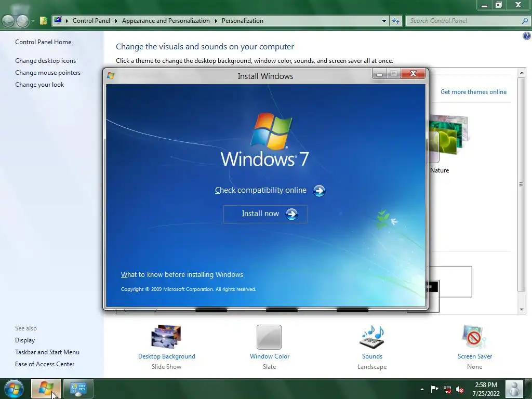Viewport: 532px width, 399px height.
Task: Click the taskbar clock showing 2:58 PM
Action: [x=486, y=389]
